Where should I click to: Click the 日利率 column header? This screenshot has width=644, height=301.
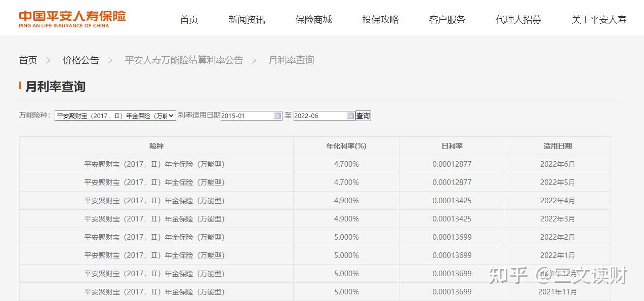[452, 146]
